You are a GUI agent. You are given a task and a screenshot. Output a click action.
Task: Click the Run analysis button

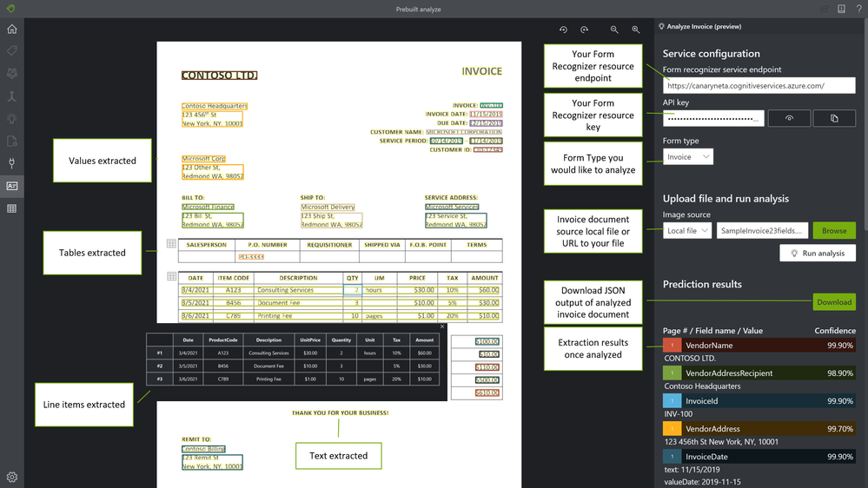(818, 253)
